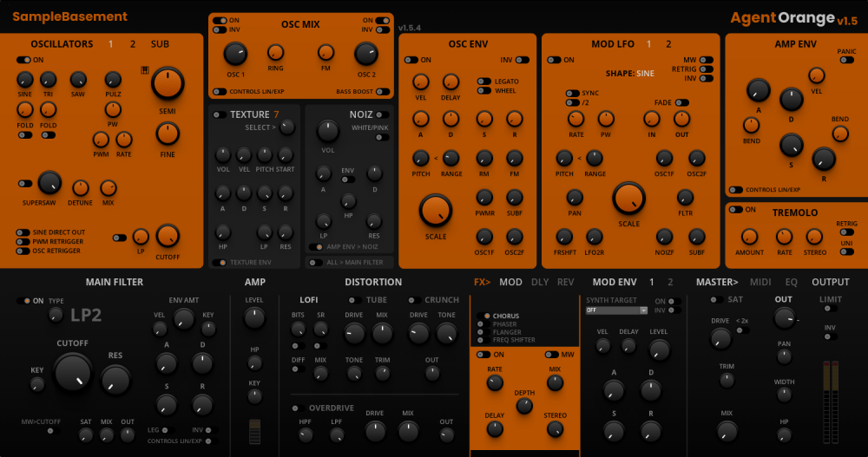The image size is (868, 457).
Task: Click the AMP ENV release knob
Action: (x=824, y=160)
